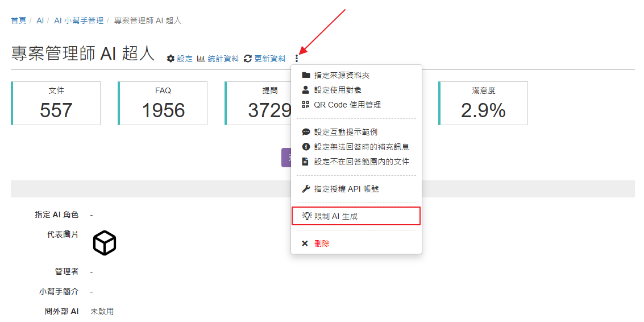Click the wrench icon for 指定授權 API 帳號
Image resolution: width=644 pixels, height=322 pixels.
[306, 189]
